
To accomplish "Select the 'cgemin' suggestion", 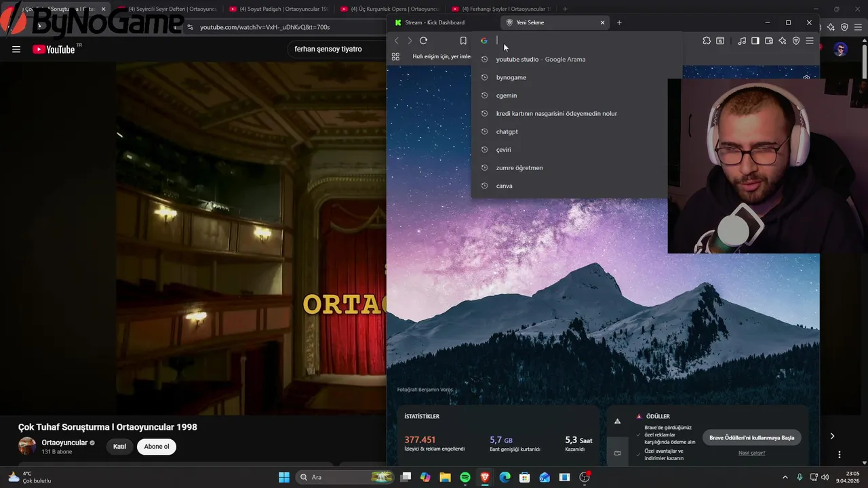I will click(x=570, y=96).
